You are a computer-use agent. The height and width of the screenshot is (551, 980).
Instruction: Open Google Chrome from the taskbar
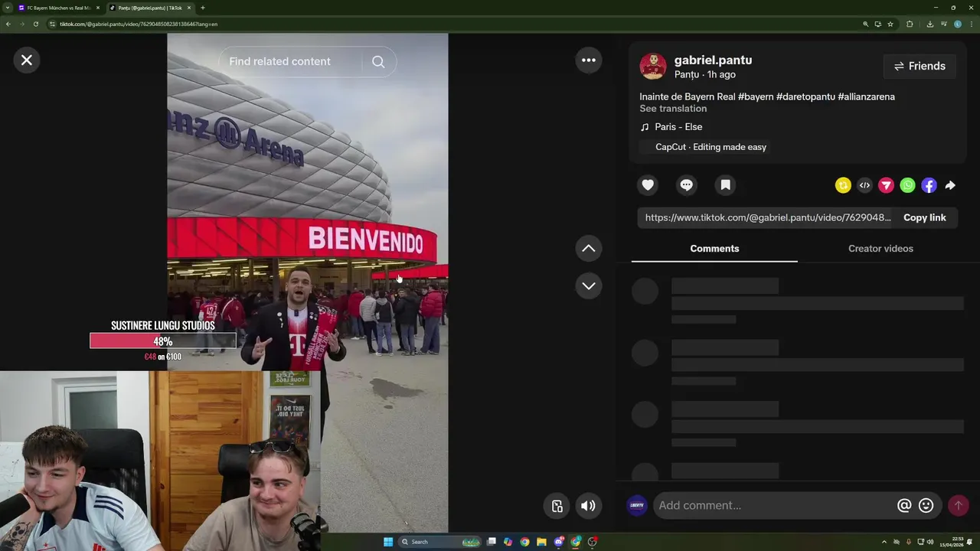[x=524, y=542]
